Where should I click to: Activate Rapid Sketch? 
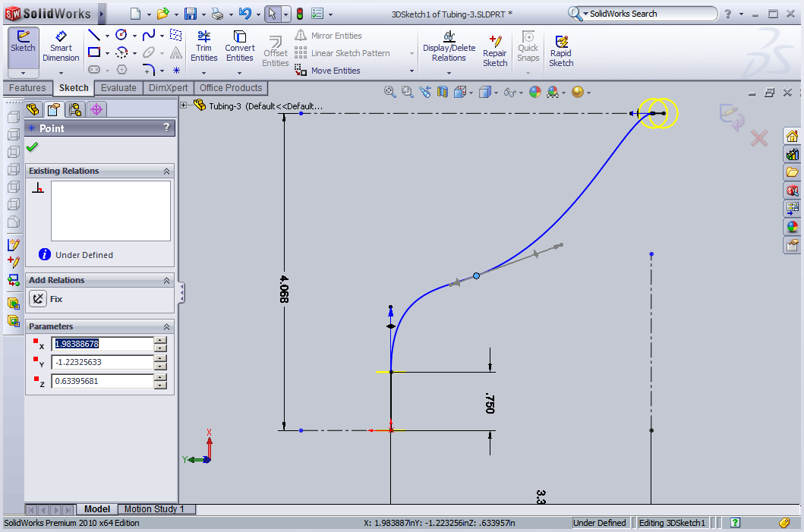561,47
